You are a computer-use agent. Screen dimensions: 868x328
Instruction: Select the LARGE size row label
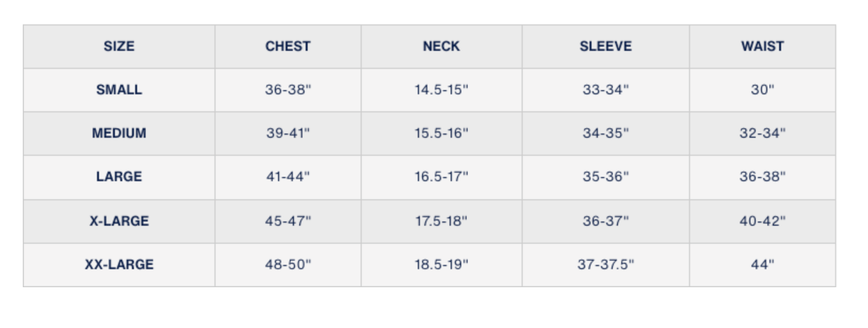119,177
